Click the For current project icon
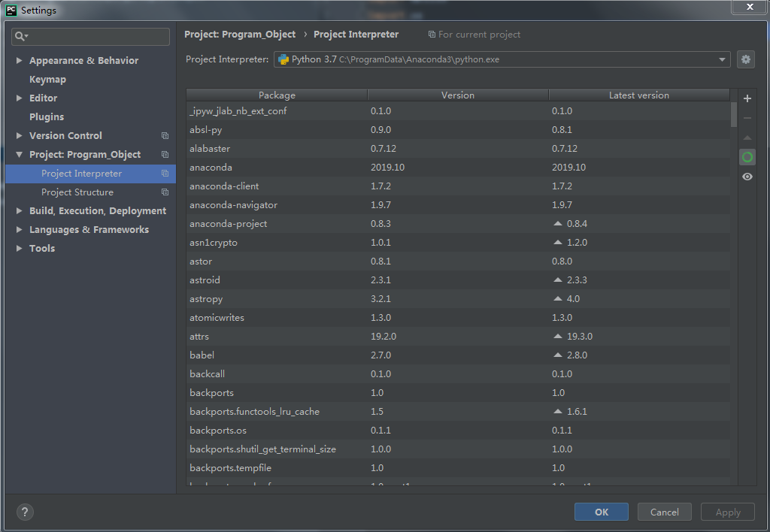This screenshot has height=532, width=770. tap(432, 35)
